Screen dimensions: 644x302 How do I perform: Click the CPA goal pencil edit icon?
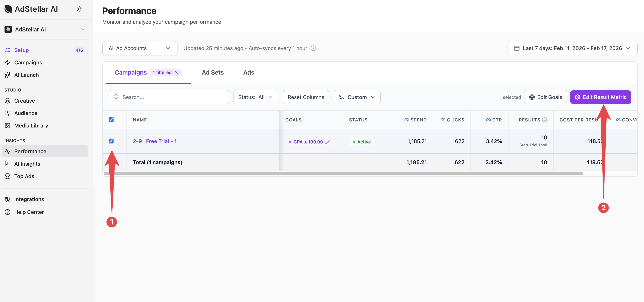tap(327, 142)
